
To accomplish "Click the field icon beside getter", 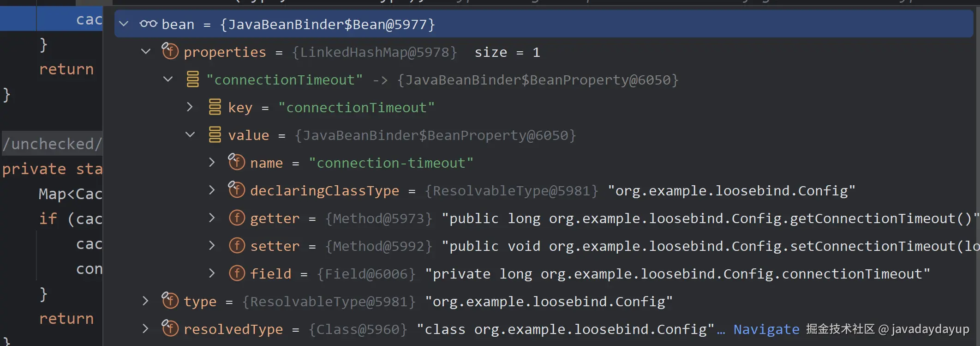I will 237,218.
